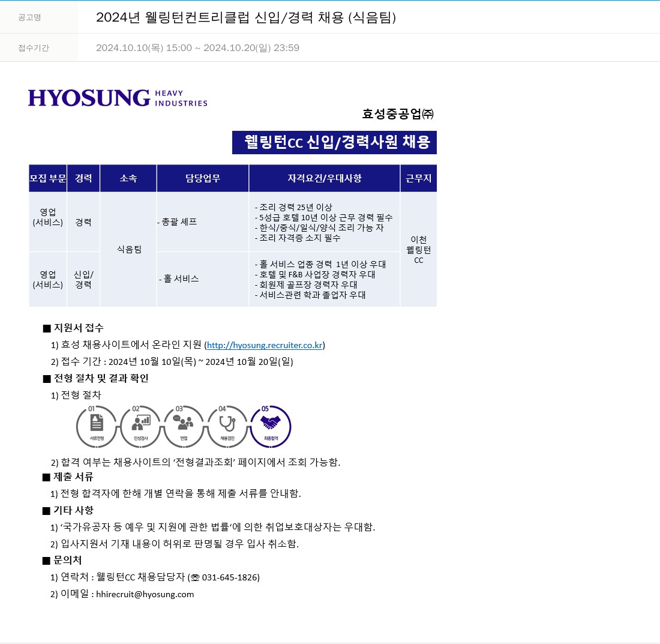Click the email hhirecruit@hyosung.com

click(x=145, y=594)
